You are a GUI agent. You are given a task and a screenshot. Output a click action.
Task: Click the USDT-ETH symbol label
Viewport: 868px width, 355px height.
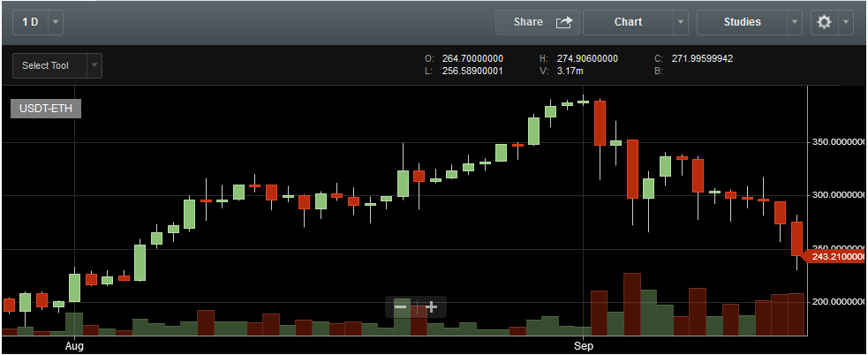(x=46, y=109)
